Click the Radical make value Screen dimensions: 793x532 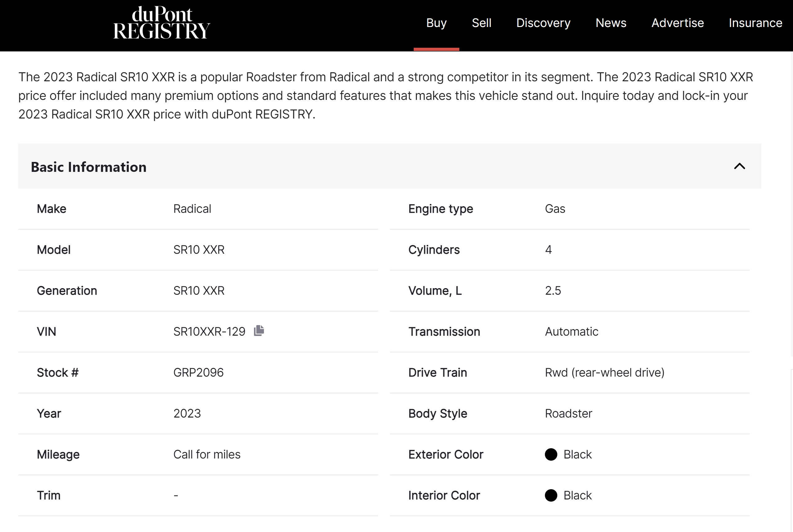pyautogui.click(x=192, y=209)
